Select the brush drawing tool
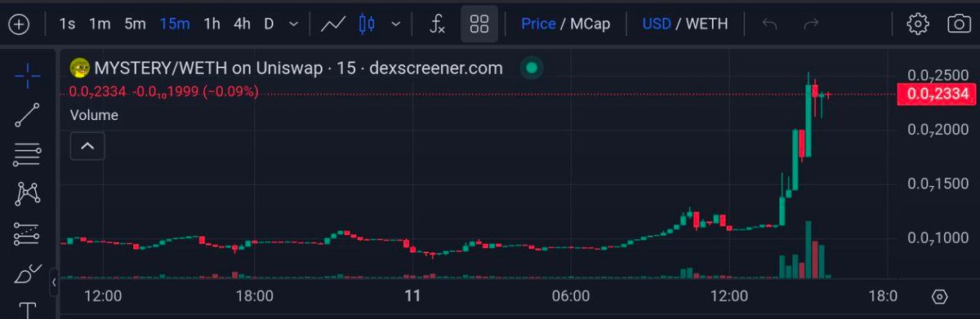Viewport: 980px width, 319px height. [x=28, y=273]
